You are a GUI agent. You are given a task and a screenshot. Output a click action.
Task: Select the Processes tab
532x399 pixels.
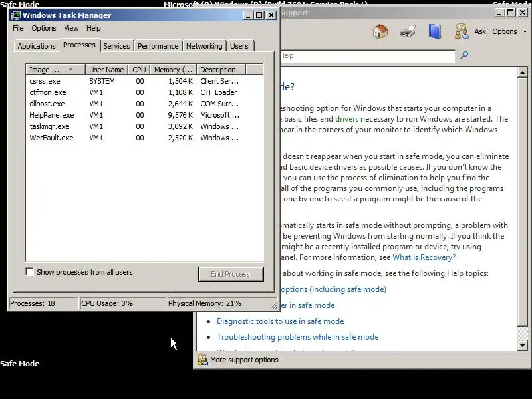(79, 45)
